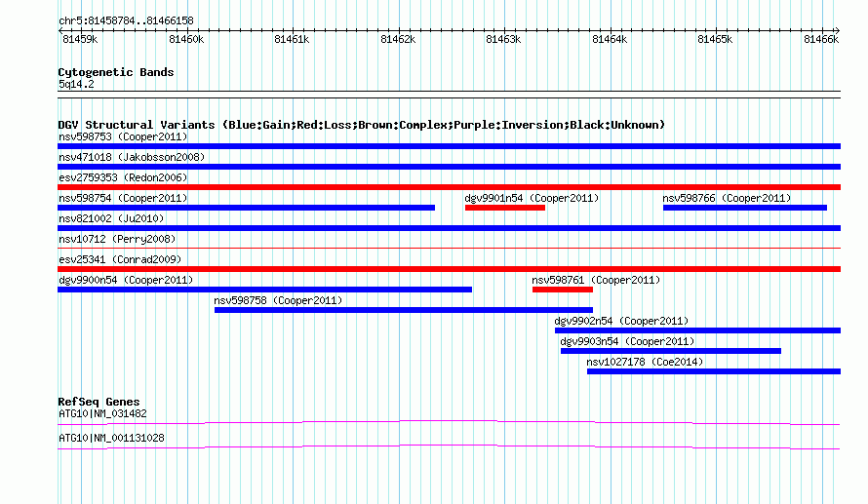Click the esv25341 (Conrad2009) red bar
Viewport: 868px width, 504px height.
coord(449,269)
